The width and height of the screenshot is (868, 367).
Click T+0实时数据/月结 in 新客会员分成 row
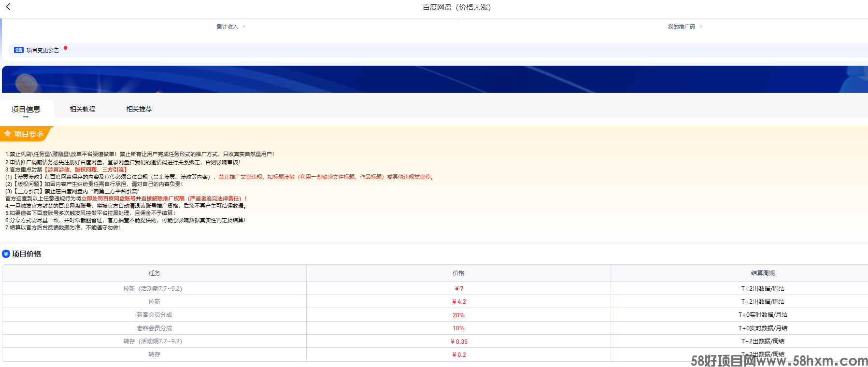pos(763,314)
